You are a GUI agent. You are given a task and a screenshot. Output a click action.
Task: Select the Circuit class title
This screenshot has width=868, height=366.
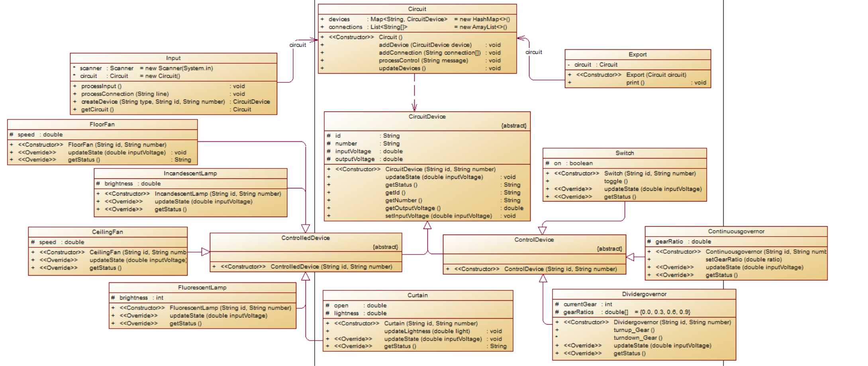[x=417, y=9]
